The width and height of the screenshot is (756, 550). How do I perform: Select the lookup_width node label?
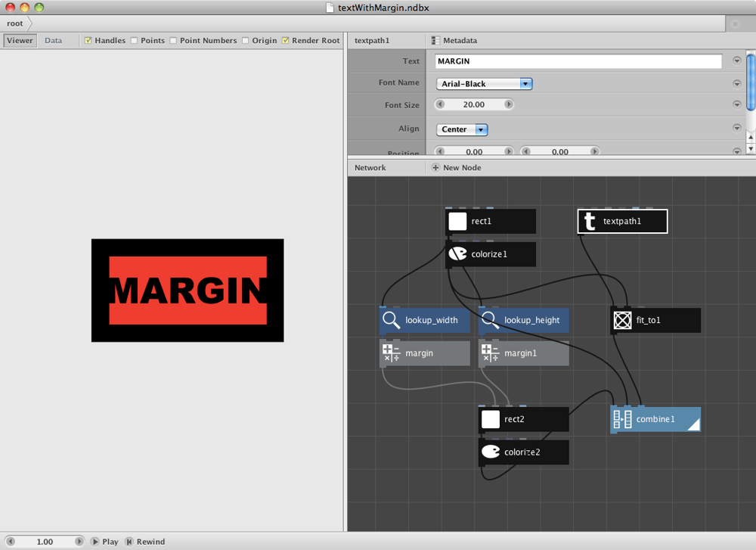432,320
